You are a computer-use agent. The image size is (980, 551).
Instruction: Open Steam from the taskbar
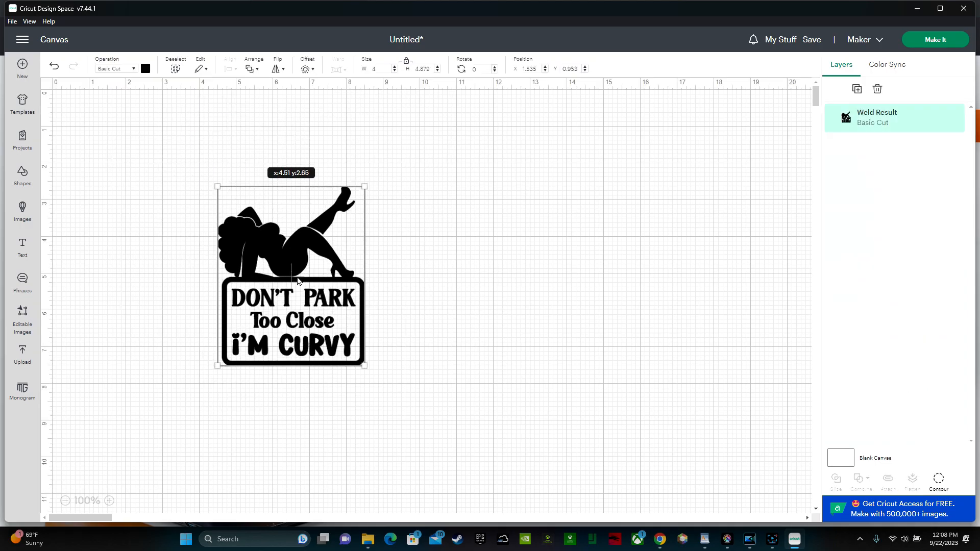pos(457,539)
